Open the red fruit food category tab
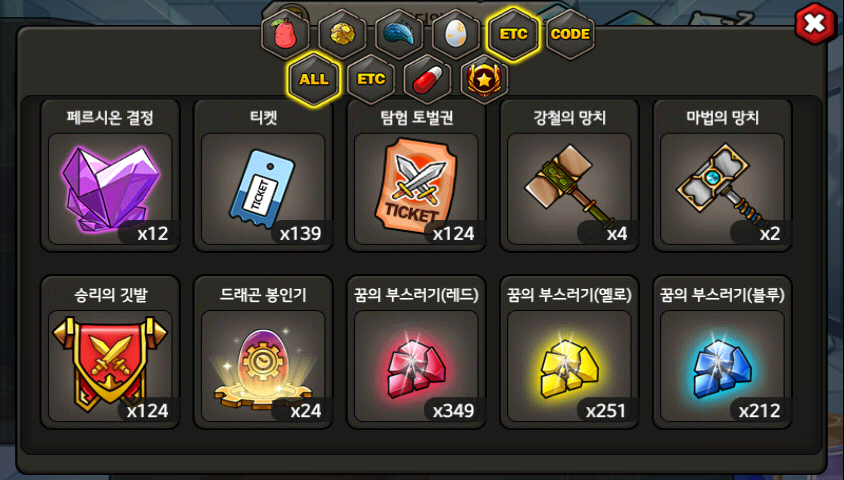 click(x=285, y=34)
